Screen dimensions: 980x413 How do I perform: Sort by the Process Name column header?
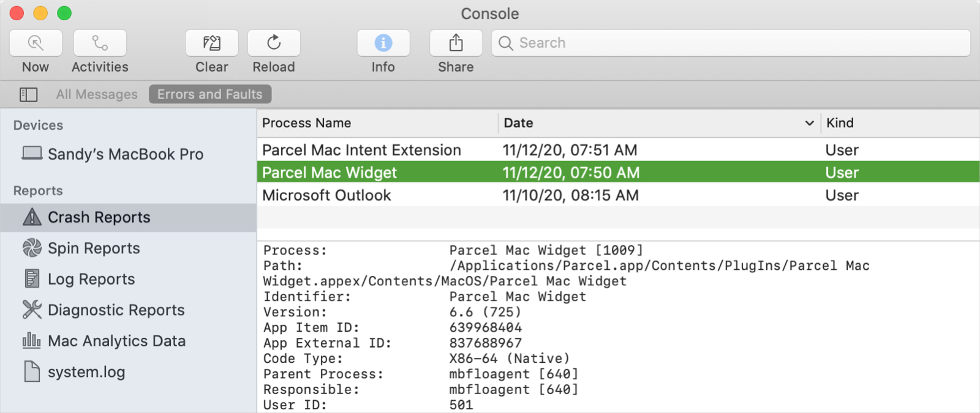377,123
